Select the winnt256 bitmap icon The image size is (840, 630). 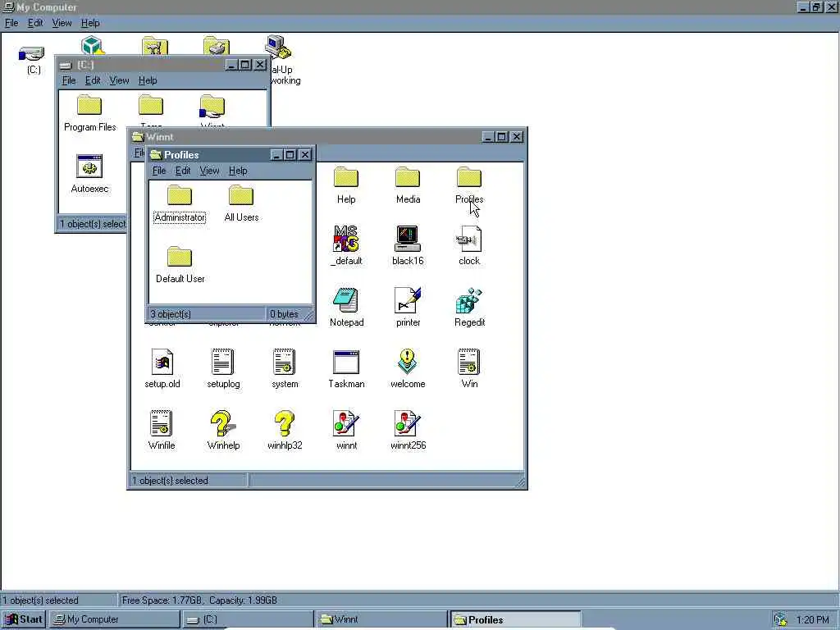(x=408, y=431)
